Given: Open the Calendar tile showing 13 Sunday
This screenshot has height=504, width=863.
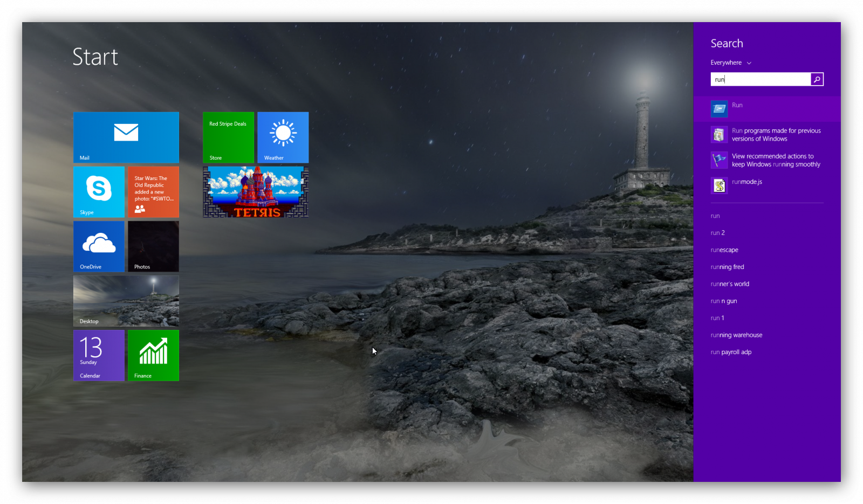Looking at the screenshot, I should [x=99, y=355].
